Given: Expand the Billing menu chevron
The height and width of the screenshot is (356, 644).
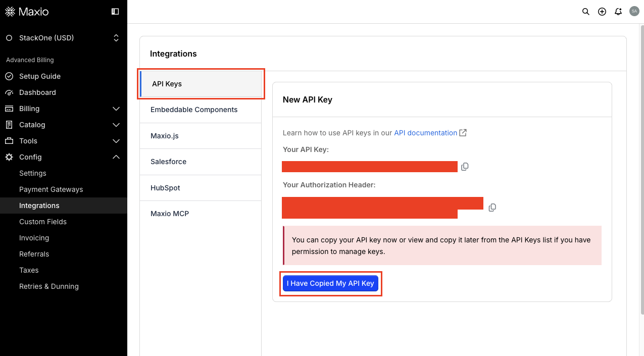Looking at the screenshot, I should (x=116, y=109).
